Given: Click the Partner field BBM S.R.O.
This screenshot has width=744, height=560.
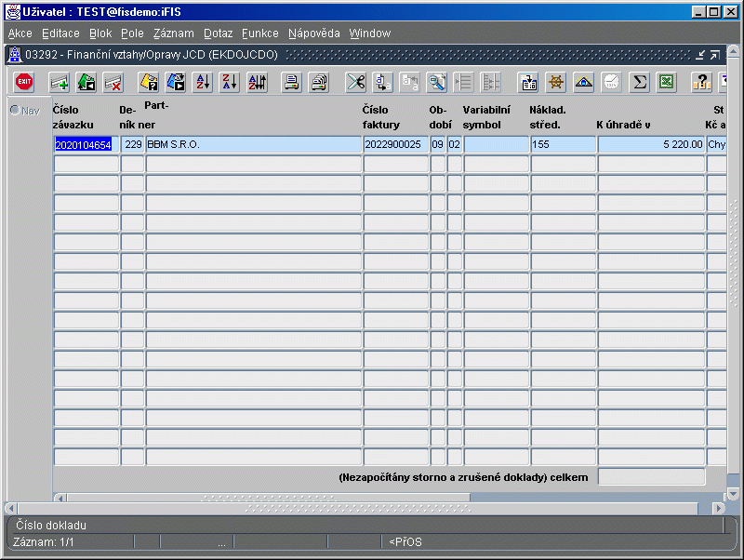Looking at the screenshot, I should [253, 145].
